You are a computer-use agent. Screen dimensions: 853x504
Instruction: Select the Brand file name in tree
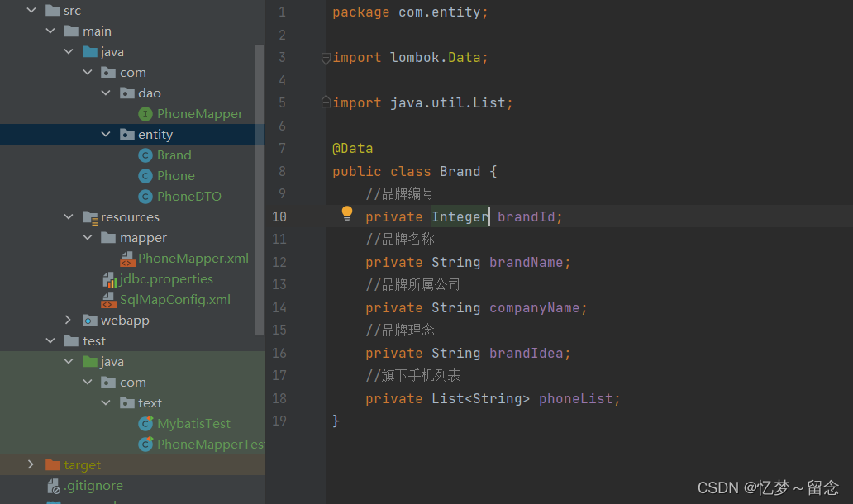(x=174, y=155)
